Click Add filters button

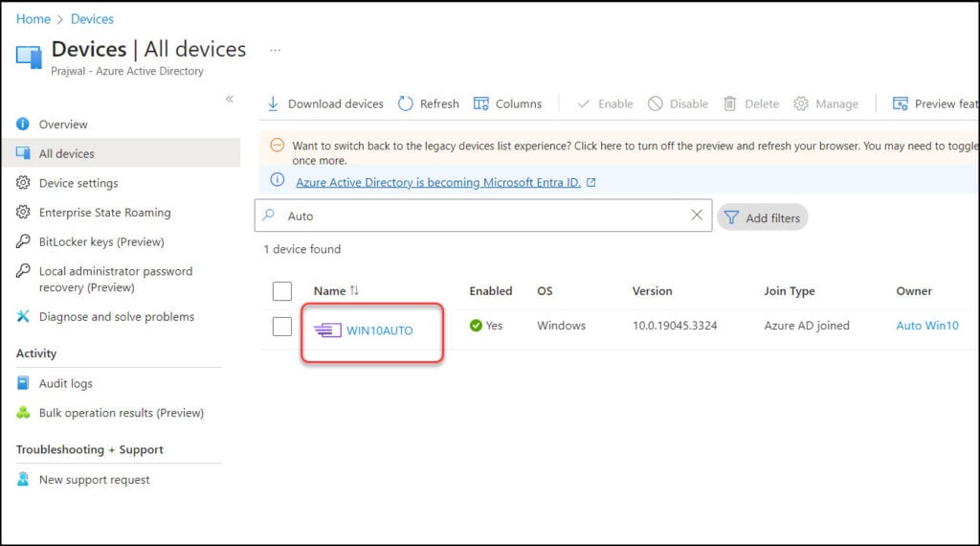point(763,217)
